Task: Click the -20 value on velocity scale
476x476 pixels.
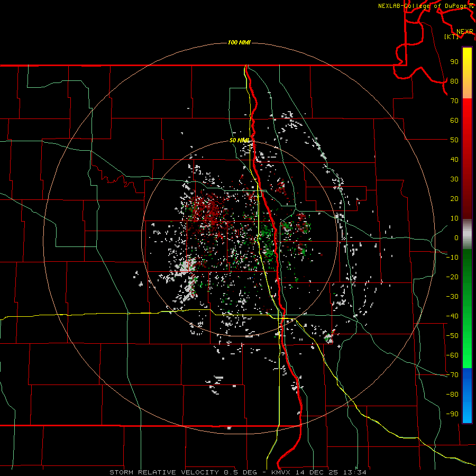Action: click(x=452, y=277)
